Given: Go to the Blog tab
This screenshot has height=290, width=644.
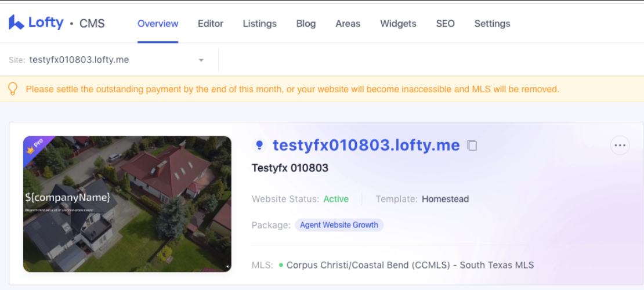Looking at the screenshot, I should tap(306, 24).
